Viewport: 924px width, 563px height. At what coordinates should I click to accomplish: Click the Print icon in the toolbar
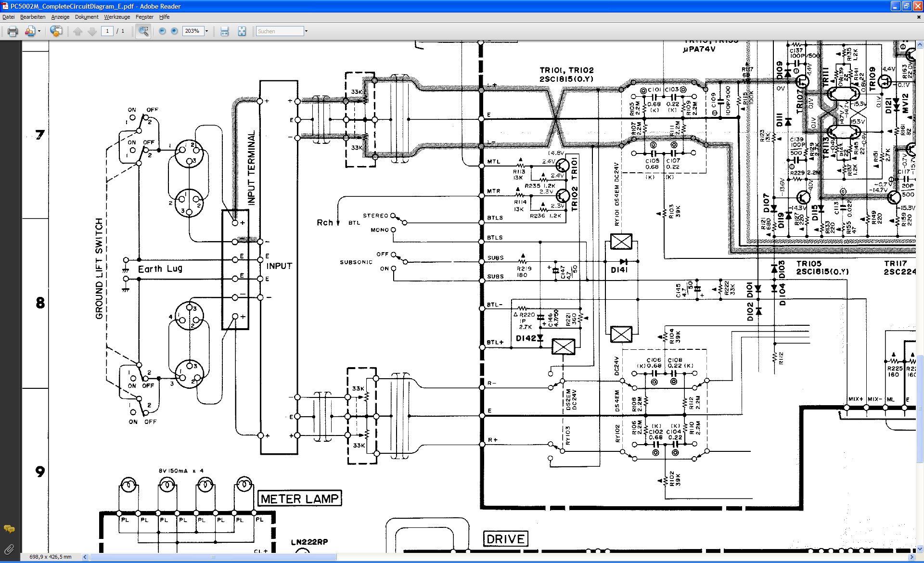point(13,31)
